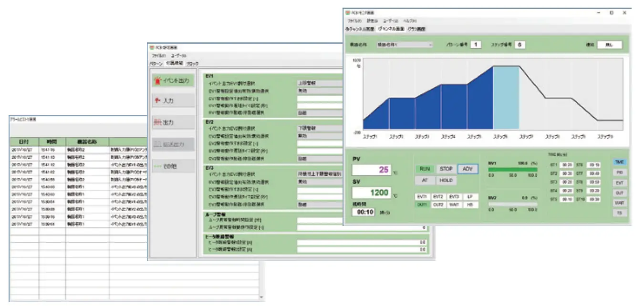Click ヒータ断線警報 first setting input field
Screen dimensions: 644x306
362,242
